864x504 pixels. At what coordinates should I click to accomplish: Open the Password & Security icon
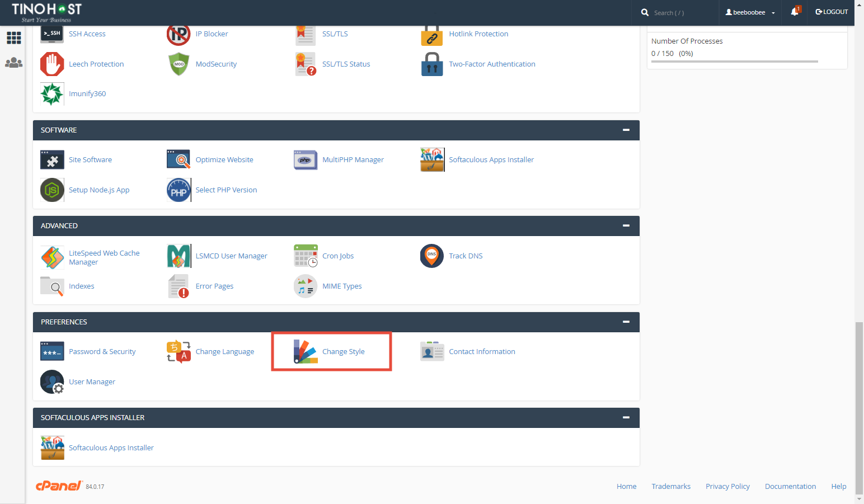pyautogui.click(x=52, y=352)
